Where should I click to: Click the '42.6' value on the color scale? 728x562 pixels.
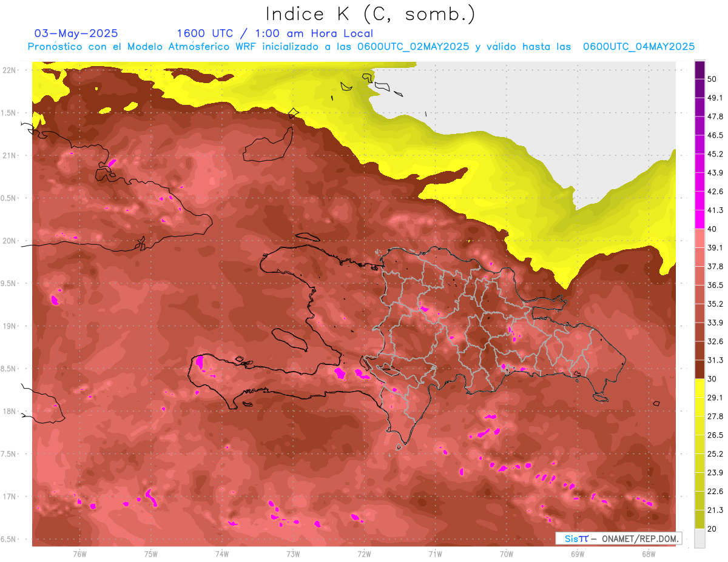tap(716, 192)
